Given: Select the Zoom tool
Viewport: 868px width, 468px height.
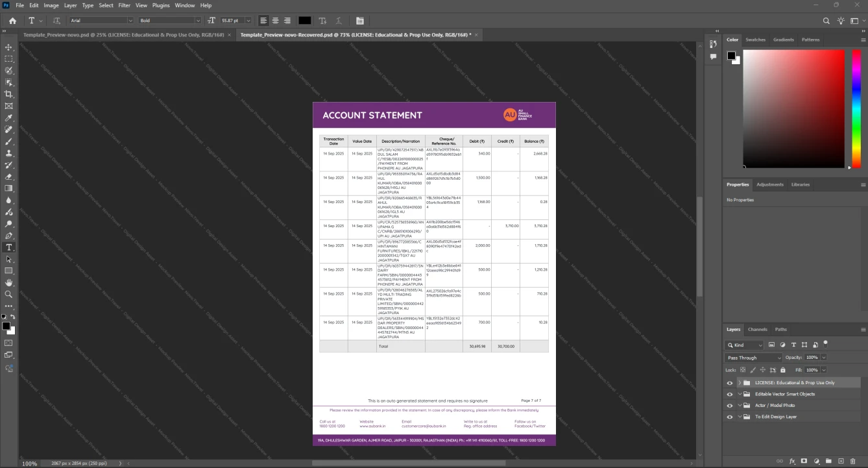Looking at the screenshot, I should click(9, 294).
